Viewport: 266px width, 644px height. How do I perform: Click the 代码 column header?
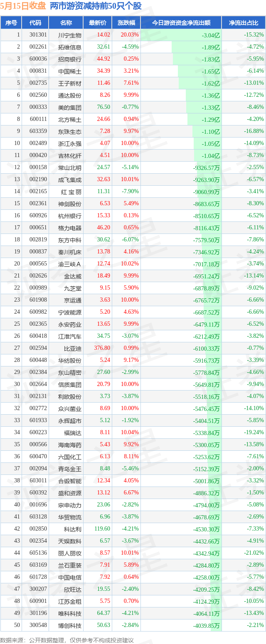pyautogui.click(x=35, y=23)
